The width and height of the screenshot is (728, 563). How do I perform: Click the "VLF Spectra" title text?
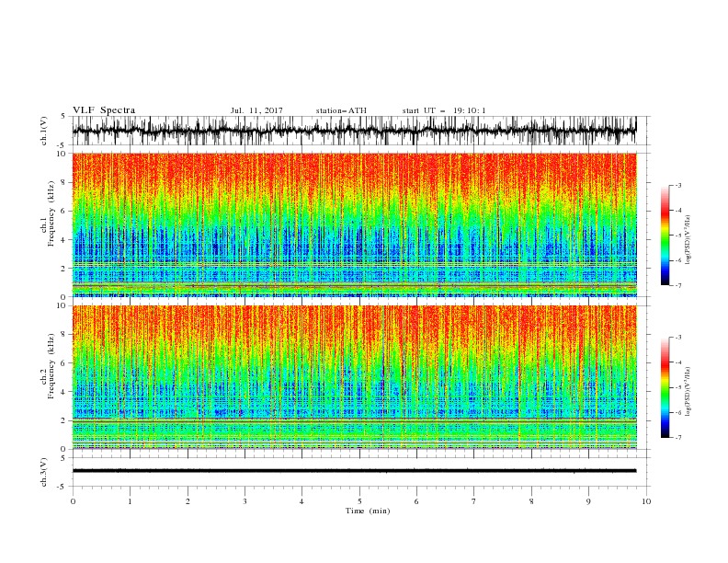click(104, 110)
